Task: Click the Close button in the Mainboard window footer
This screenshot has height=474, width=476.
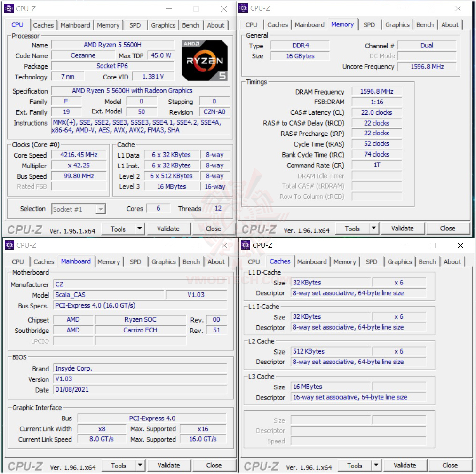Action: 214,465
